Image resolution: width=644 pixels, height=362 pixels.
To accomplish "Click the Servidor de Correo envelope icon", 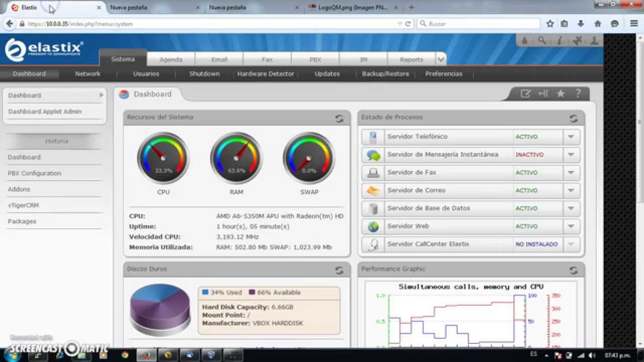I will [373, 191].
